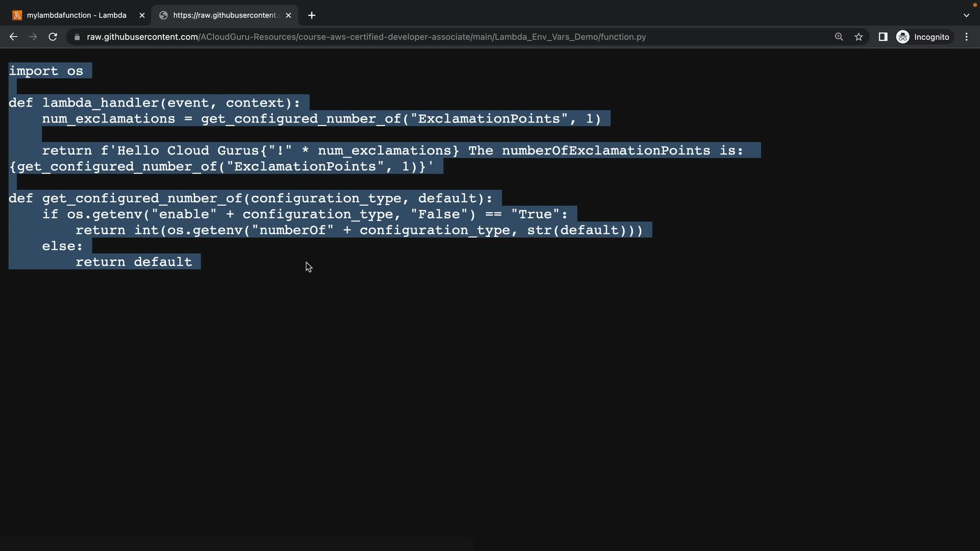
Task: Open a new browser tab
Action: click(311, 15)
